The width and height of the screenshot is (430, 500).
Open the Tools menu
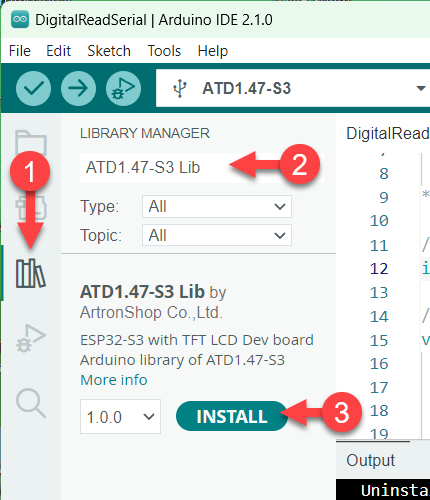[x=164, y=51]
